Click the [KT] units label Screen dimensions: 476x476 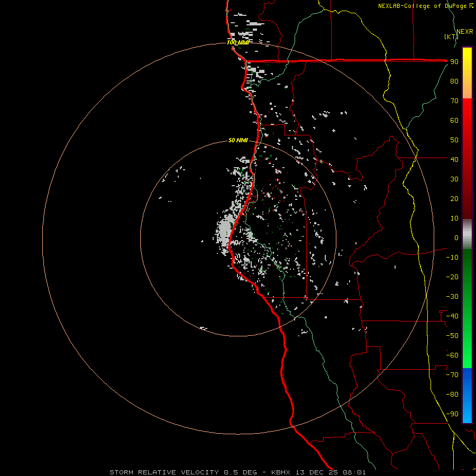[452, 36]
